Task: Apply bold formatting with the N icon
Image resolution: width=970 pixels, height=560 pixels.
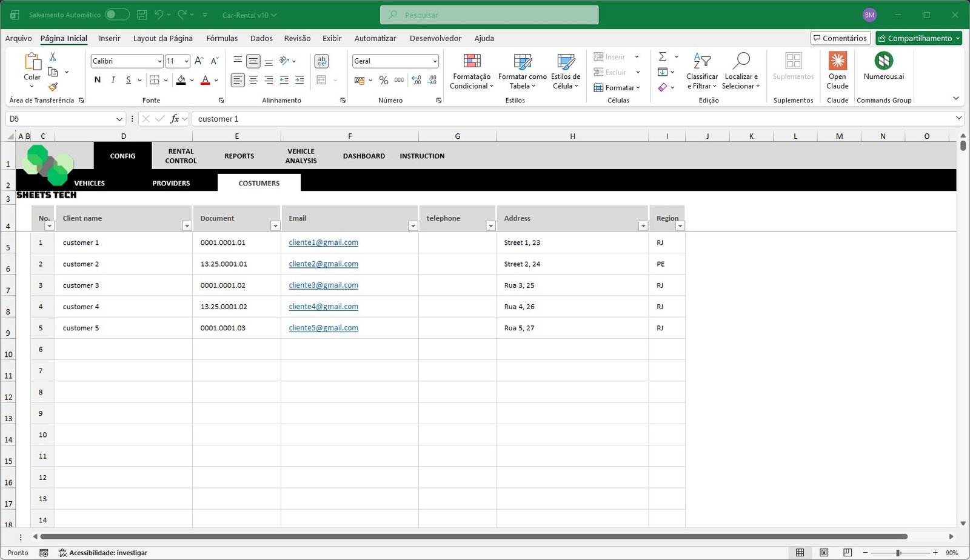Action: pyautogui.click(x=97, y=79)
